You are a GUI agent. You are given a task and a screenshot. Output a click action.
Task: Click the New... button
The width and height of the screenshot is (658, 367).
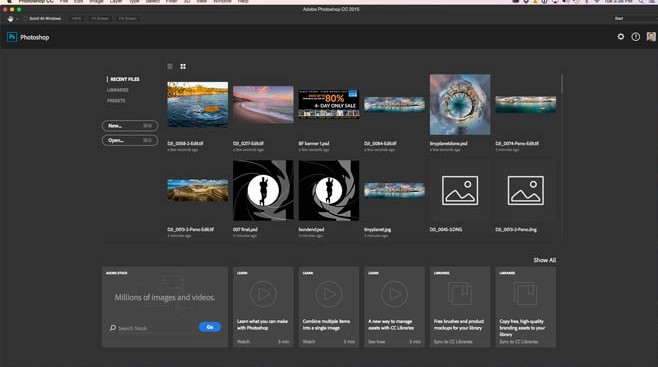coord(130,125)
